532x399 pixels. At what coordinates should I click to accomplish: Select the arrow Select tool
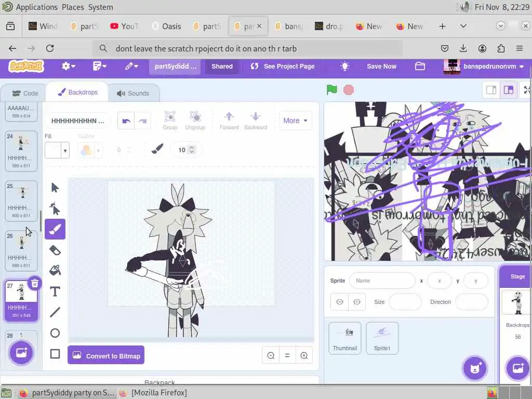(55, 188)
